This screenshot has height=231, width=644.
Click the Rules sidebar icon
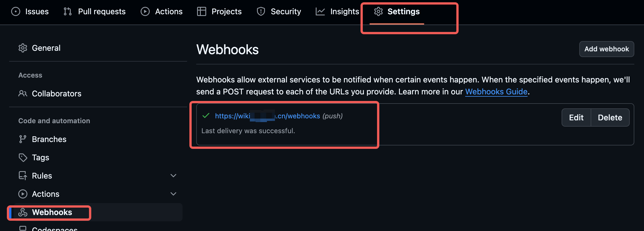23,176
